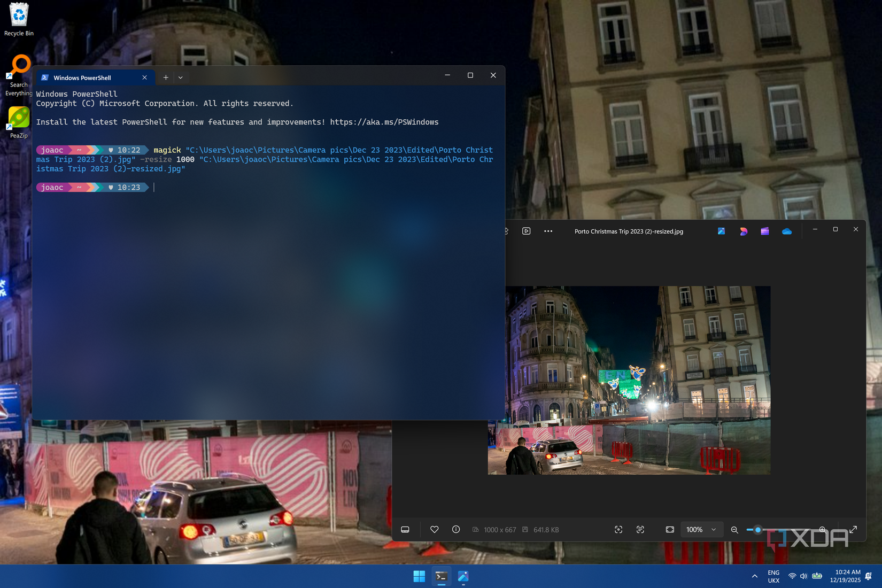Viewport: 882px width, 588px height.
Task: Toggle the filmstrip view in Photos
Action: pos(405,529)
